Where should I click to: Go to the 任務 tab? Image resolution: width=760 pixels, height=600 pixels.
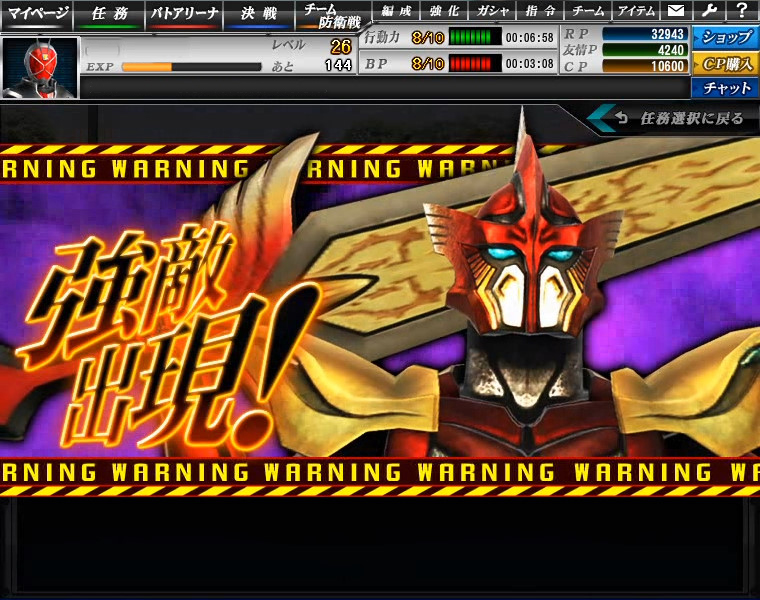(110, 14)
